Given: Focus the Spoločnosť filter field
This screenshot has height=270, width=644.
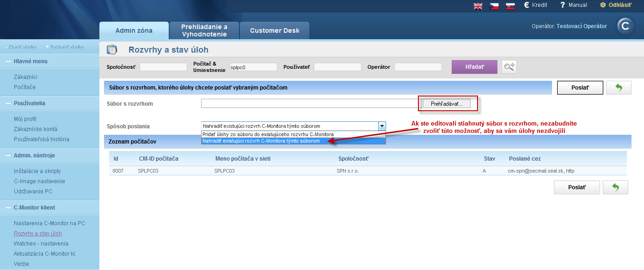Looking at the screenshot, I should [163, 67].
